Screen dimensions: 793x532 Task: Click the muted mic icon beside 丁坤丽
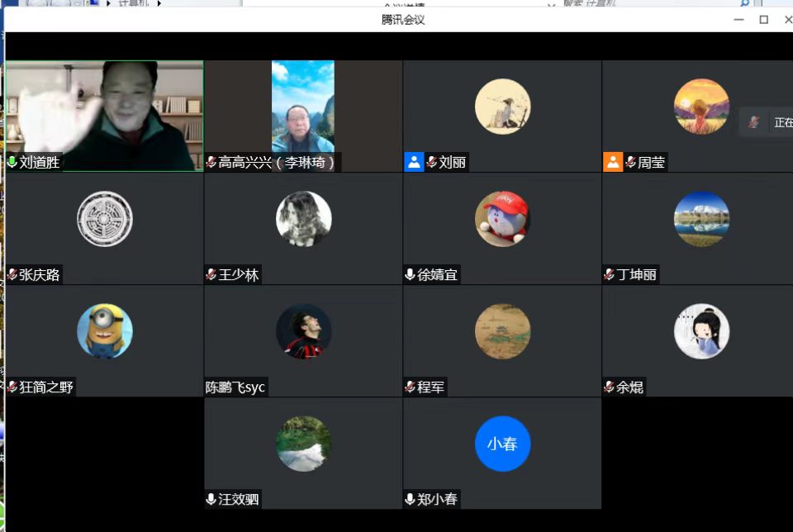[610, 275]
